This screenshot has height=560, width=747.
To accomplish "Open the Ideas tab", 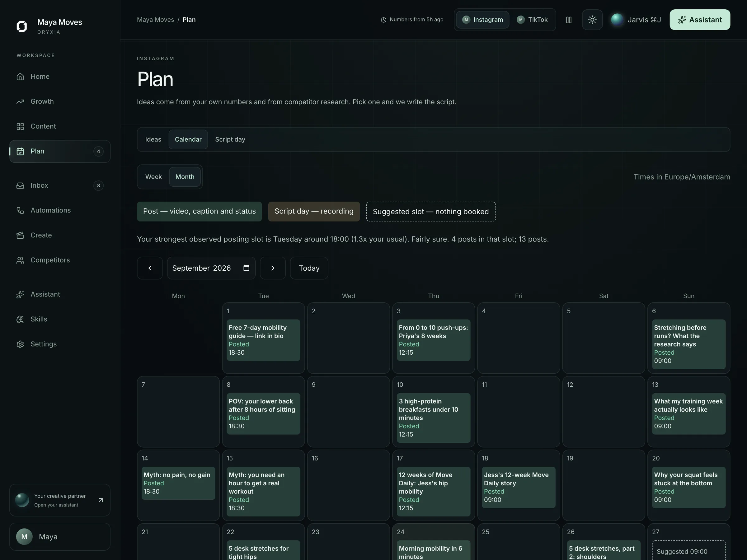I will click(153, 139).
